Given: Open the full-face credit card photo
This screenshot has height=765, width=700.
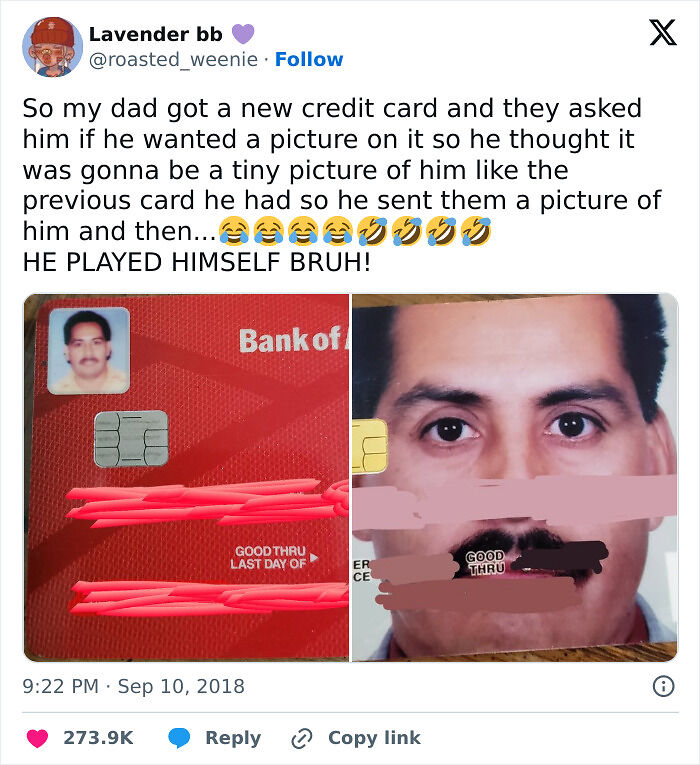Looking at the screenshot, I should tap(515, 478).
